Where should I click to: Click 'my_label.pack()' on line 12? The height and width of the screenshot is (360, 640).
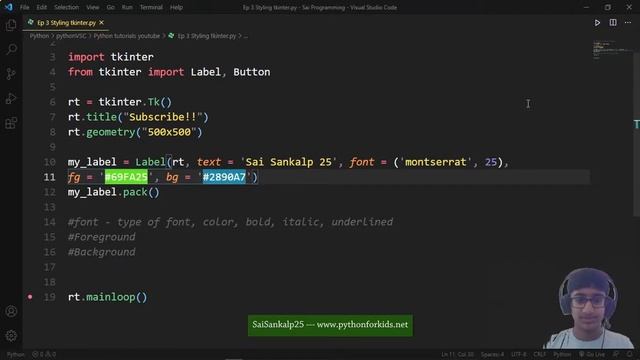[x=114, y=192]
